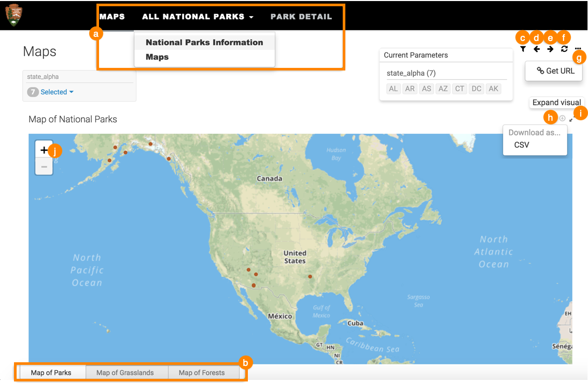
Task: Open the three-dots more options menu
Action: point(578,49)
